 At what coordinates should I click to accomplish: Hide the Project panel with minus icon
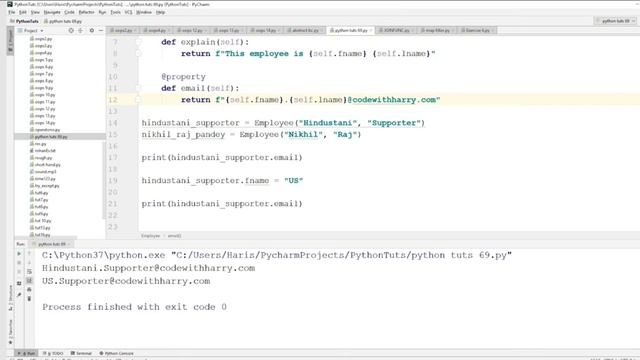pyautogui.click(x=101, y=31)
